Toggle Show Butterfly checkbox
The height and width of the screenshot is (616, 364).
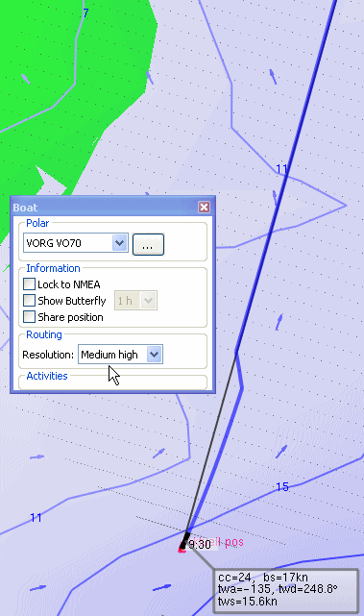point(29,301)
